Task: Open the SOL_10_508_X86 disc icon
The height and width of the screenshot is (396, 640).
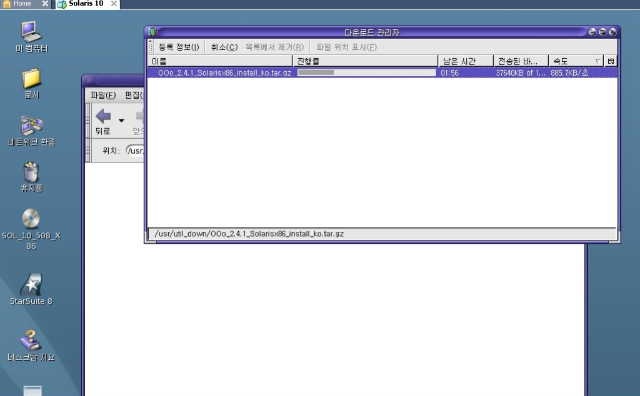Action: [x=31, y=219]
